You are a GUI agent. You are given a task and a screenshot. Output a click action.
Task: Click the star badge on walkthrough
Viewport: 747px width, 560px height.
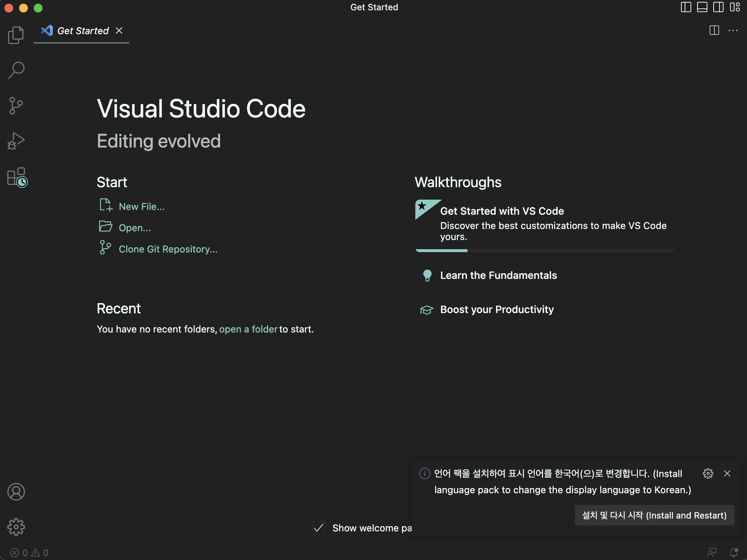(423, 206)
